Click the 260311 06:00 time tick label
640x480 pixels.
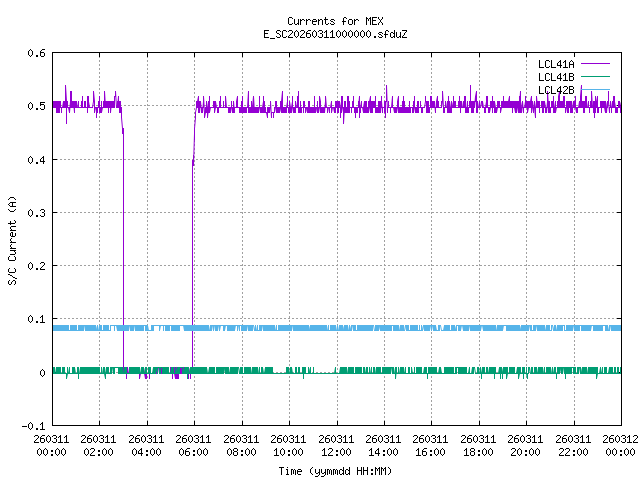click(193, 445)
